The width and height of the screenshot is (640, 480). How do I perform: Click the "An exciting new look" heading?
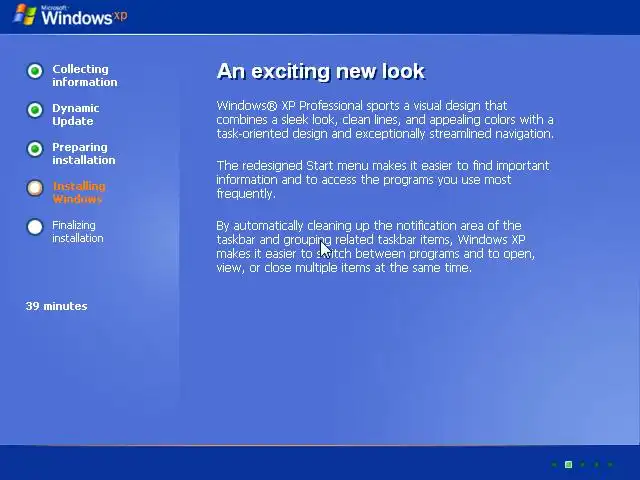(x=321, y=71)
